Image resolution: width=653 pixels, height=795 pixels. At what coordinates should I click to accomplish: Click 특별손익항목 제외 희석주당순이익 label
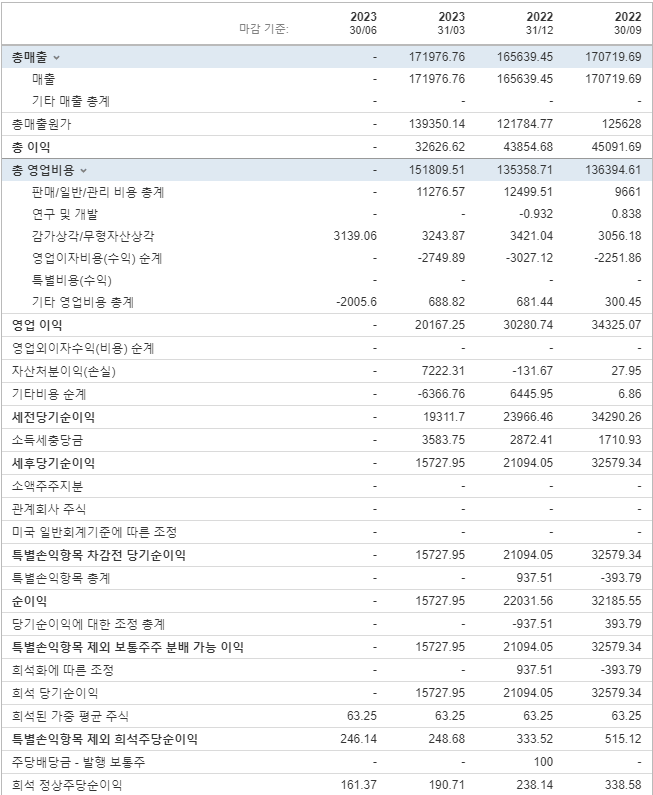click(104, 740)
